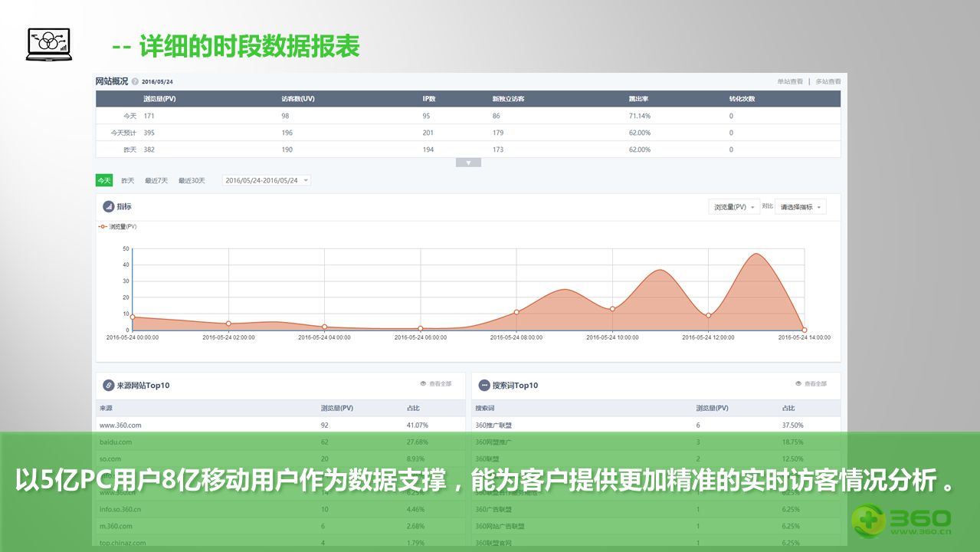Click the 搜索词Top10 speech bubble icon
The width and height of the screenshot is (980, 552).
click(x=483, y=385)
